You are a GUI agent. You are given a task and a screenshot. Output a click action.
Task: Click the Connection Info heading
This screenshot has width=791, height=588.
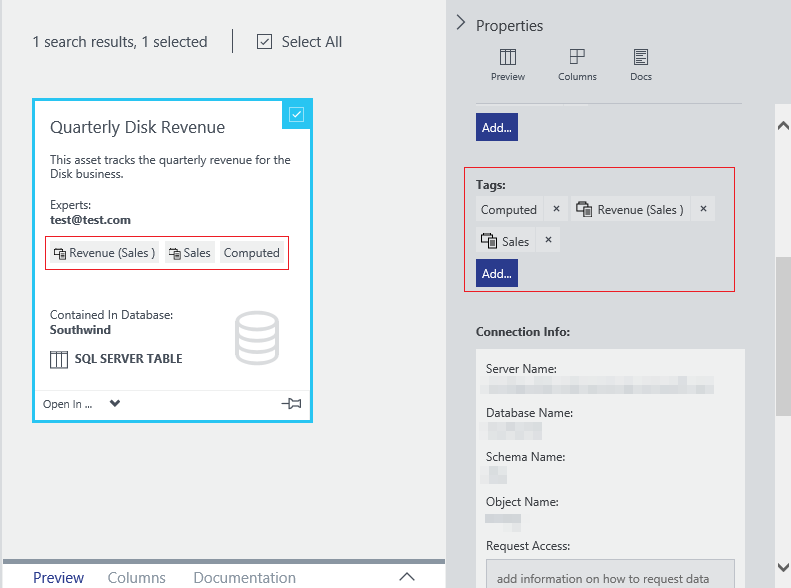point(523,332)
